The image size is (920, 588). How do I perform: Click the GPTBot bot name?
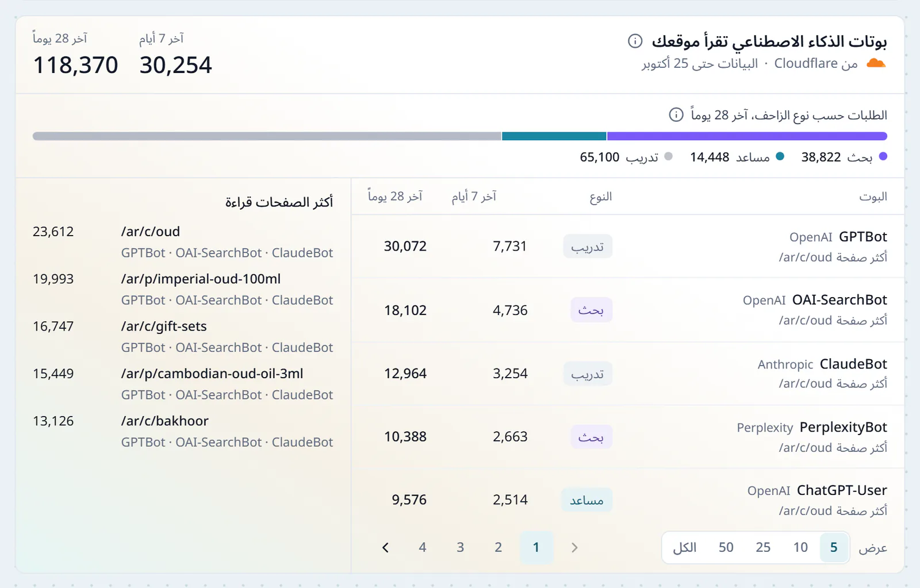coord(862,237)
